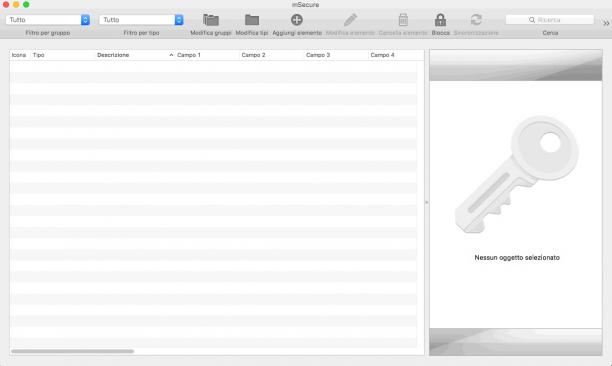Click the Modifica elemento pencil icon
Image resolution: width=612 pixels, height=366 pixels.
350,20
